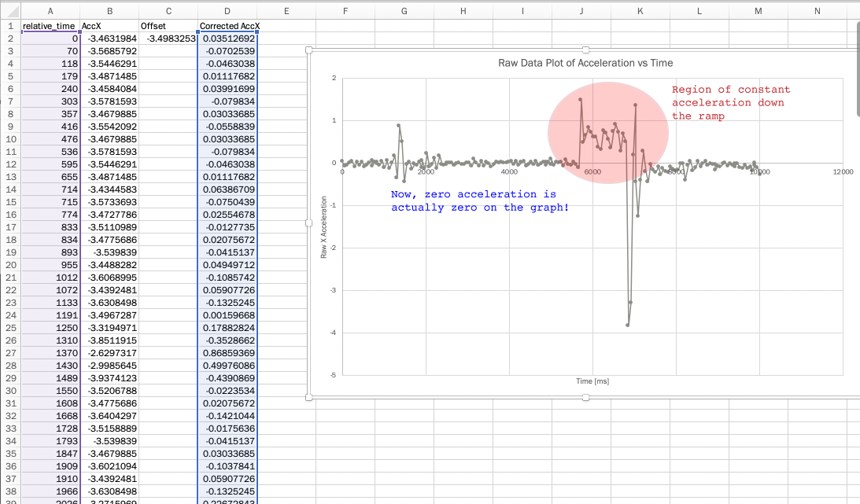Click the '-5' label on the vertical axis
Screen dimensions: 860x504
(x=333, y=375)
